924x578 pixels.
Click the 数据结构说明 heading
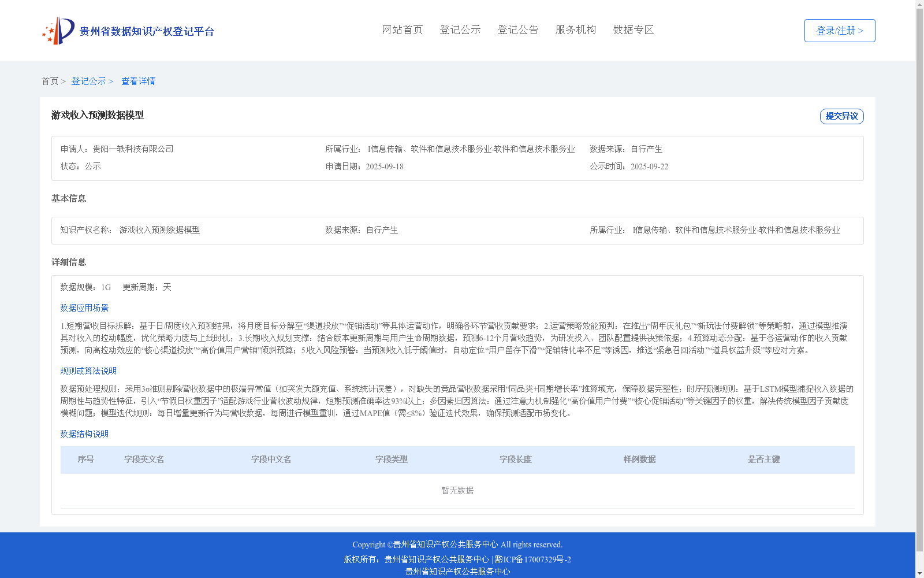[x=84, y=434]
